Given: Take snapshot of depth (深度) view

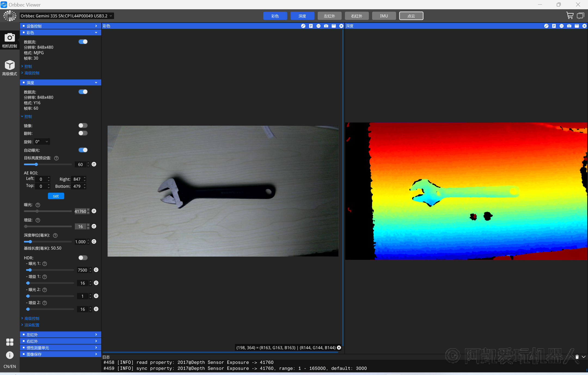Looking at the screenshot, I should click(569, 26).
